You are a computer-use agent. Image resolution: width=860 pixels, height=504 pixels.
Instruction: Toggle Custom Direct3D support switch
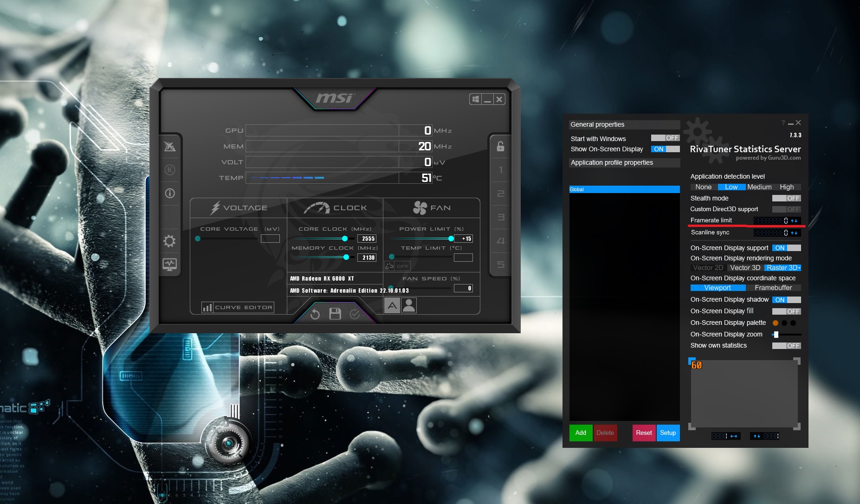pos(787,209)
